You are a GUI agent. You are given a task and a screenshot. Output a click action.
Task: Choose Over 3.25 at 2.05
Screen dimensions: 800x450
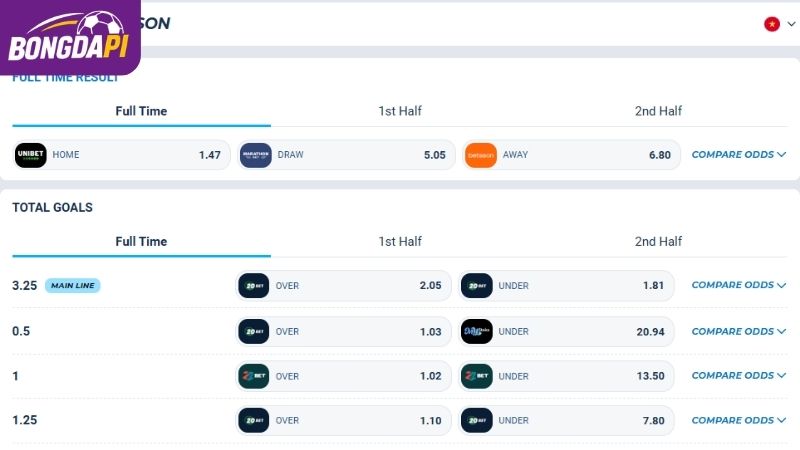[343, 286]
